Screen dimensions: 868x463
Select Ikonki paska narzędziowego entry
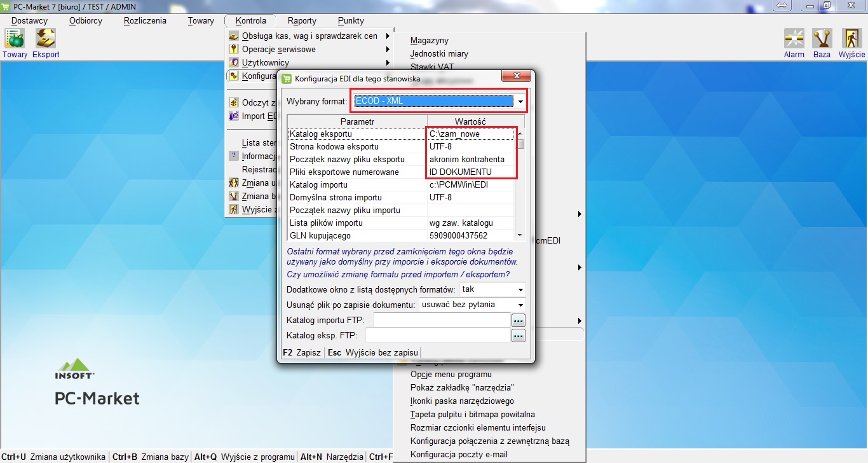462,401
